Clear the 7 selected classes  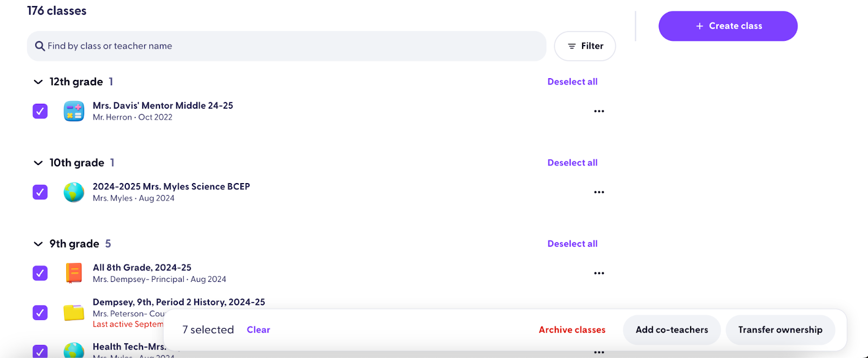(x=258, y=330)
